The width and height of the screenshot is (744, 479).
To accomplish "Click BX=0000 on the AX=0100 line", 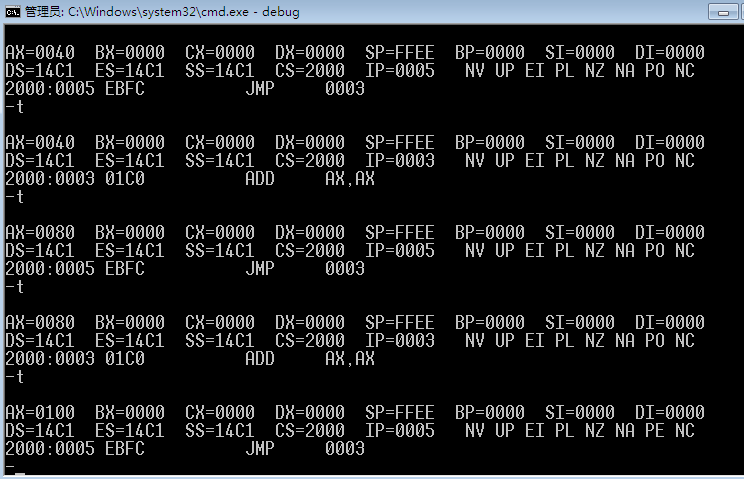I will coord(130,412).
